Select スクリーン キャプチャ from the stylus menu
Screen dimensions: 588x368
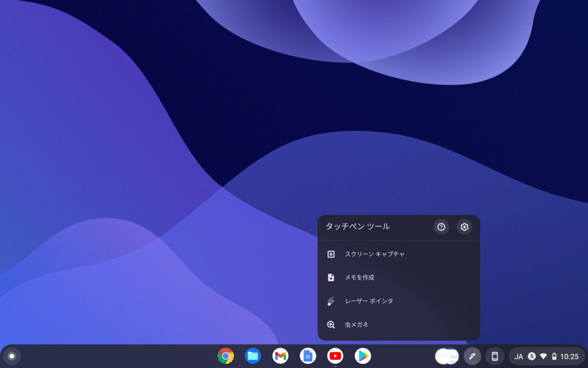coord(399,254)
